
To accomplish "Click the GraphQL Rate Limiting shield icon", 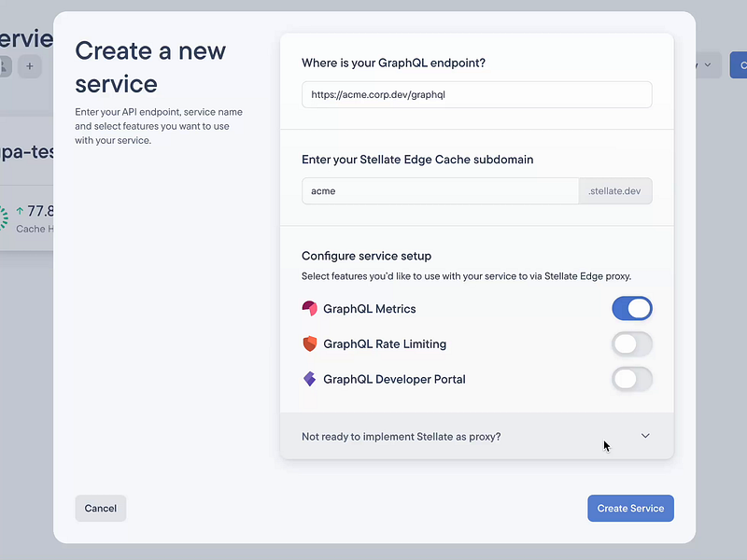I will tap(310, 343).
